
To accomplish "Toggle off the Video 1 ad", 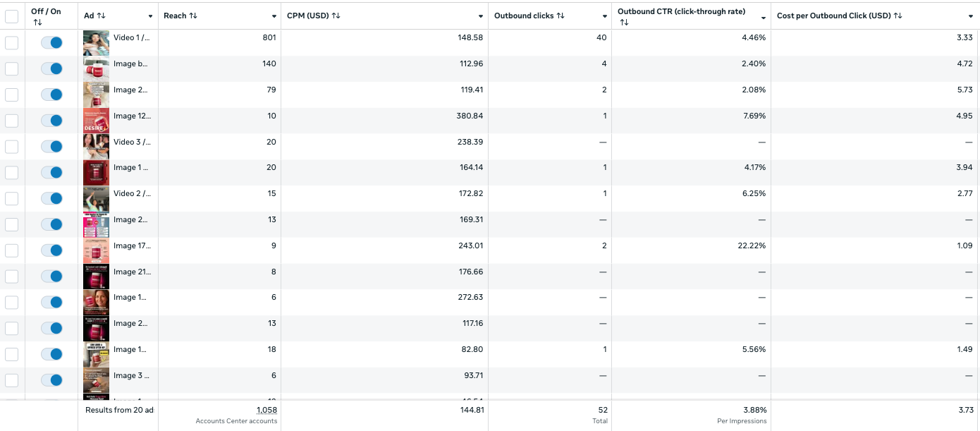I will click(51, 43).
